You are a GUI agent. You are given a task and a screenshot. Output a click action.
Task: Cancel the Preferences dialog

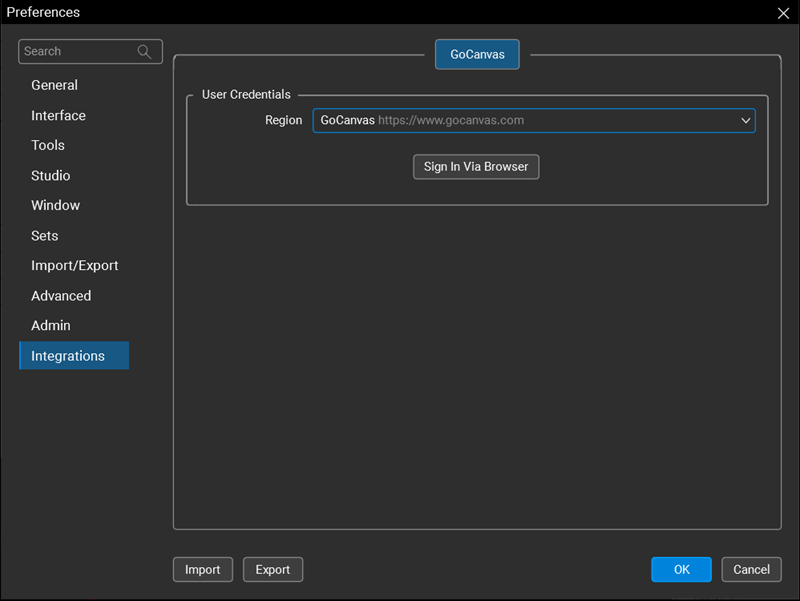751,569
